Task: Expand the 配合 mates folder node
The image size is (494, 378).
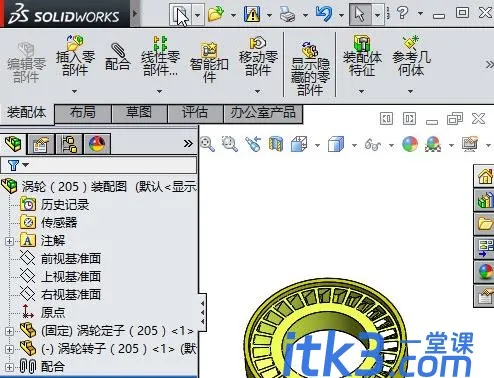Action: [9, 367]
